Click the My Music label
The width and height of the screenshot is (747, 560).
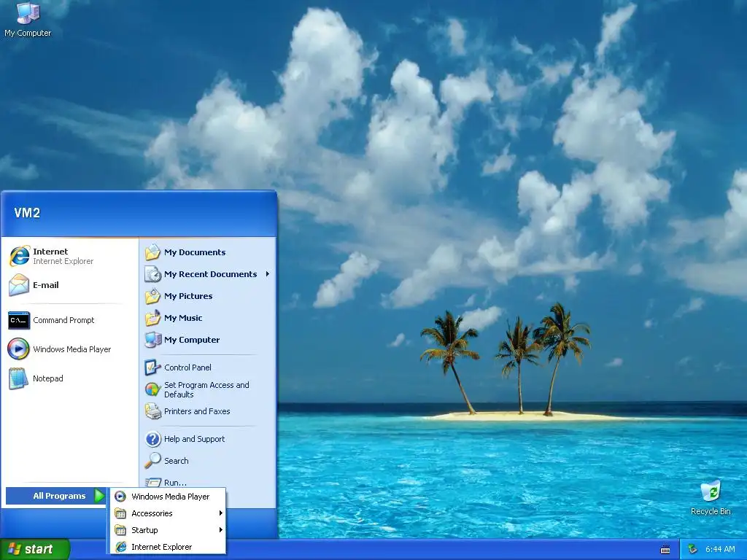click(183, 318)
